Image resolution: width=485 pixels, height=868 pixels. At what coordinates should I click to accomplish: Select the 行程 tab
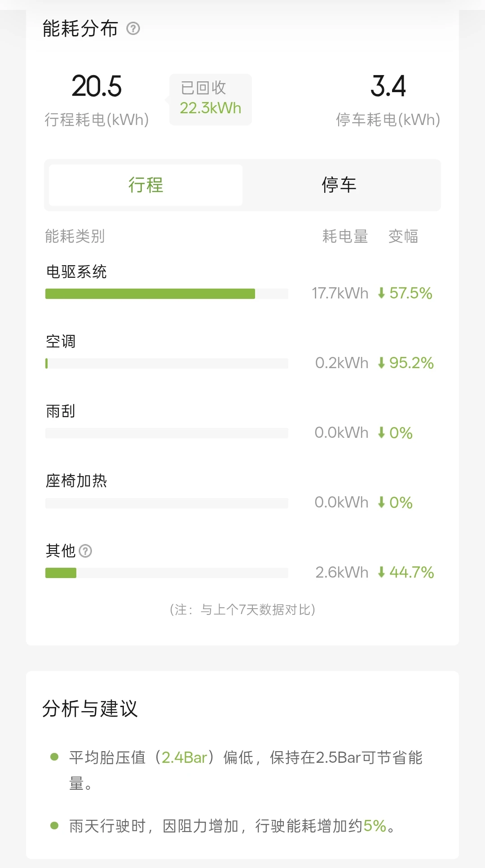click(145, 185)
